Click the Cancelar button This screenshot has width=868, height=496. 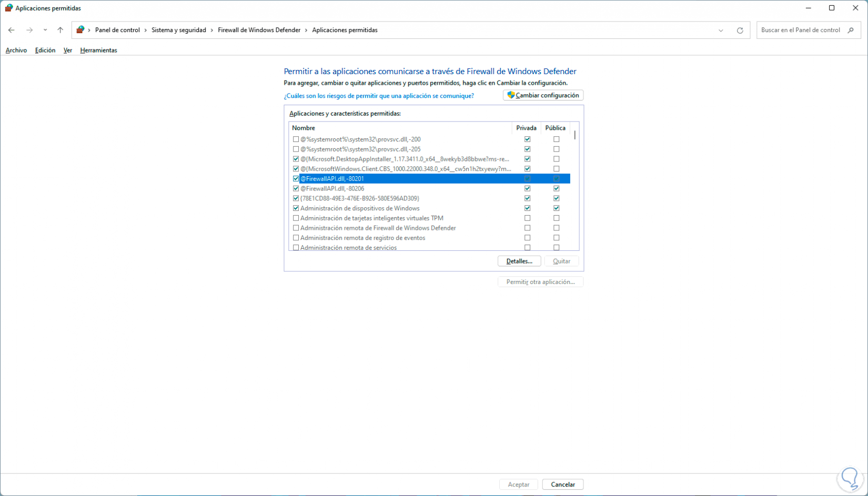click(563, 484)
